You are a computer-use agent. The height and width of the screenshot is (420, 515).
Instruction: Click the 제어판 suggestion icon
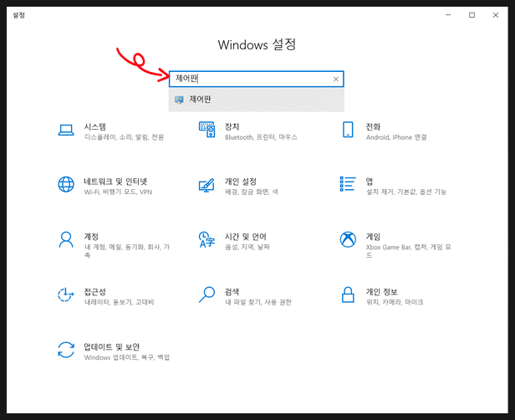[179, 100]
